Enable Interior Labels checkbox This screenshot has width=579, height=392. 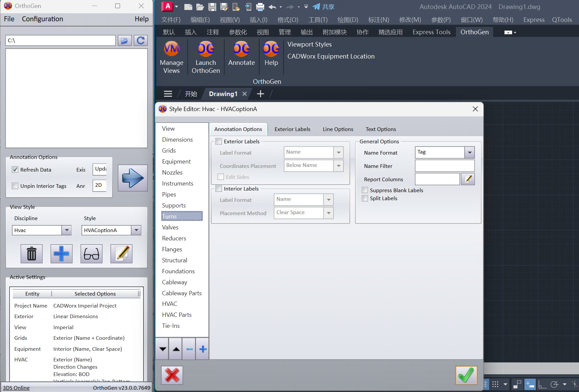[x=219, y=189]
